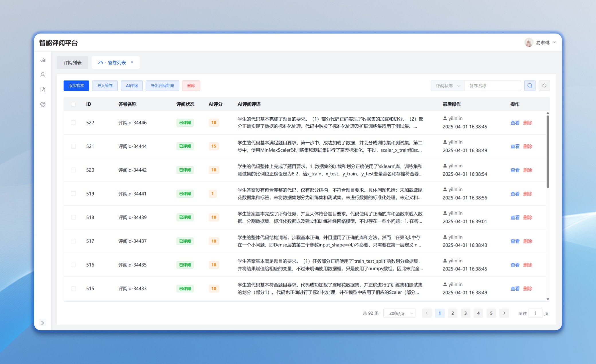This screenshot has height=364, width=596.
Task: Open the 评阅状态 filter dropdown
Action: click(448, 86)
